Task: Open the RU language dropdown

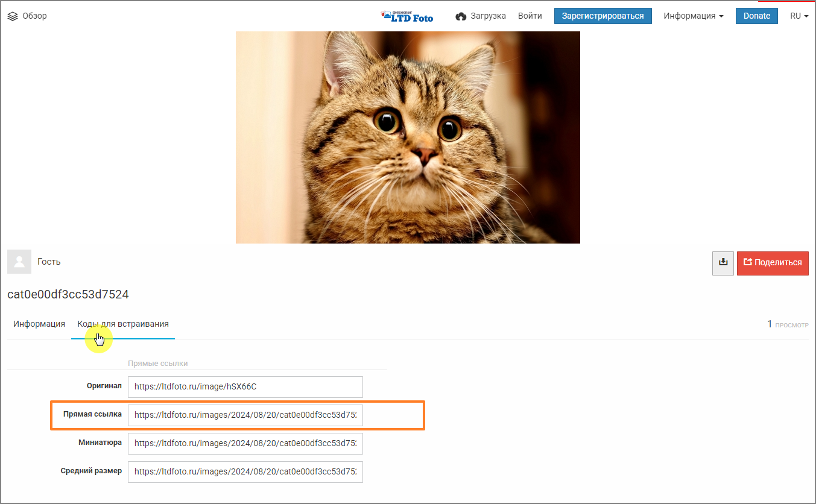Action: click(x=799, y=16)
